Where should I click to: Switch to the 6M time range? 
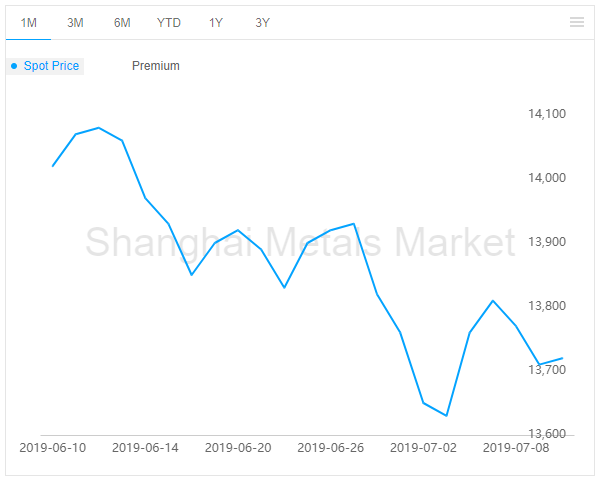coord(122,23)
